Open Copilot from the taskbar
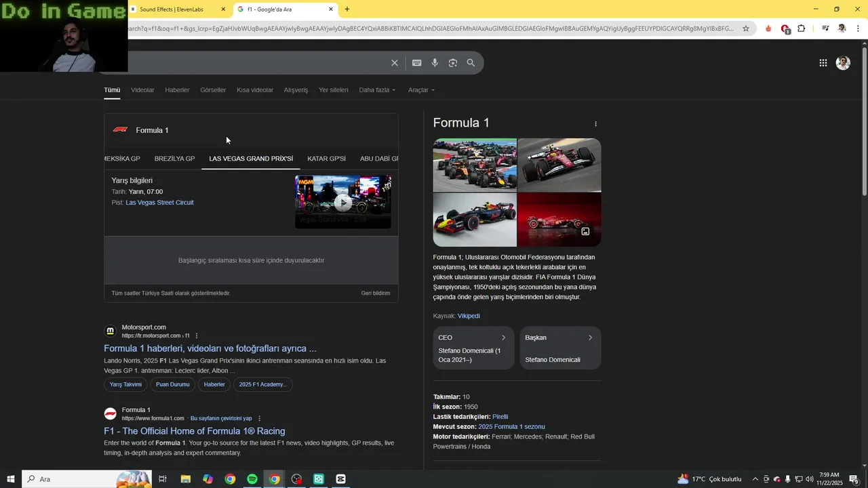868x488 pixels. [208, 479]
